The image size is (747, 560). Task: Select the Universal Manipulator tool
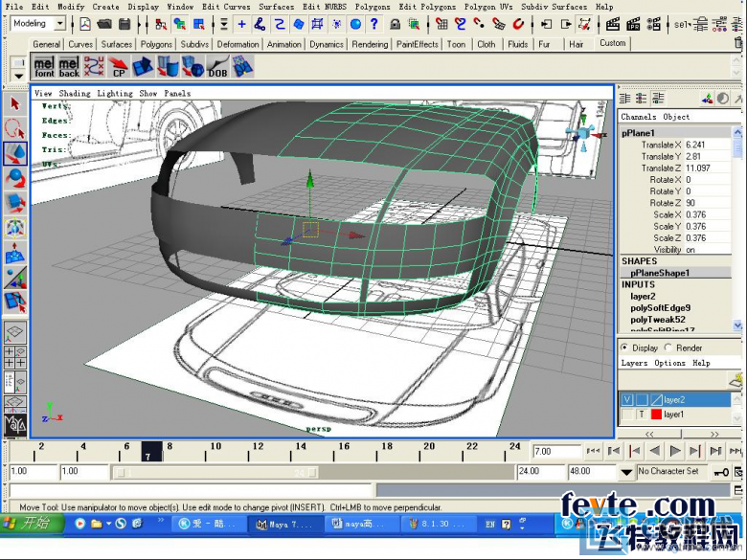[14, 228]
